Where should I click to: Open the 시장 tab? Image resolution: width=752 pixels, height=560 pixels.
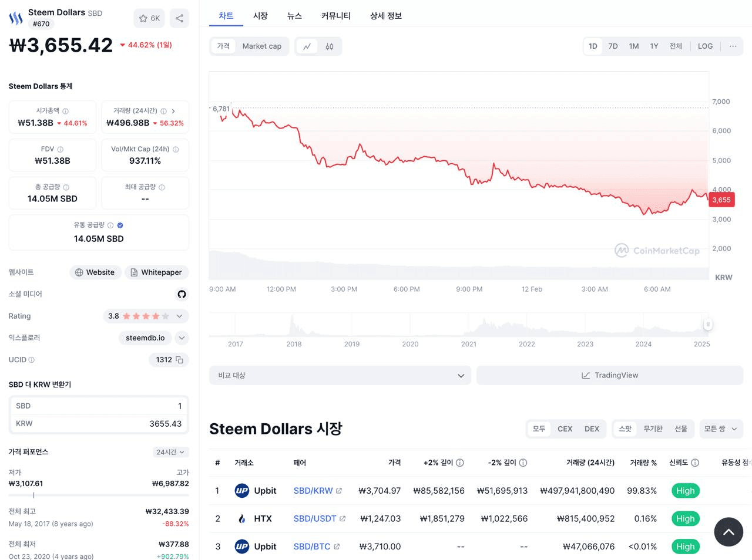pyautogui.click(x=260, y=16)
